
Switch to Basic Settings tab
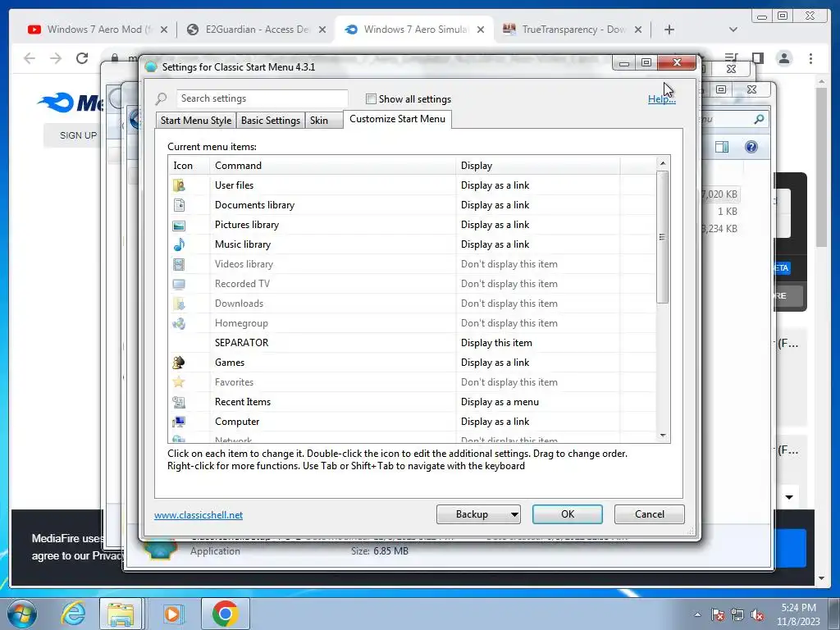[271, 121]
